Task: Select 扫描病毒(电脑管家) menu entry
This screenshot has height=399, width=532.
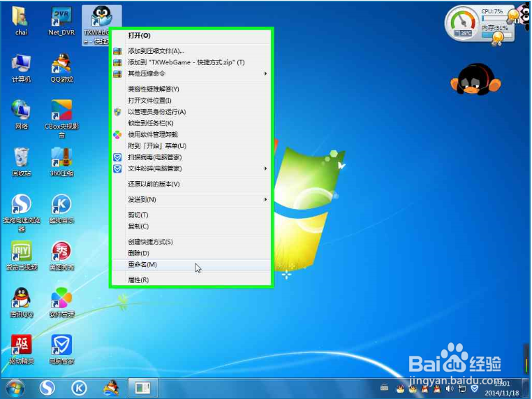Action: click(191, 157)
